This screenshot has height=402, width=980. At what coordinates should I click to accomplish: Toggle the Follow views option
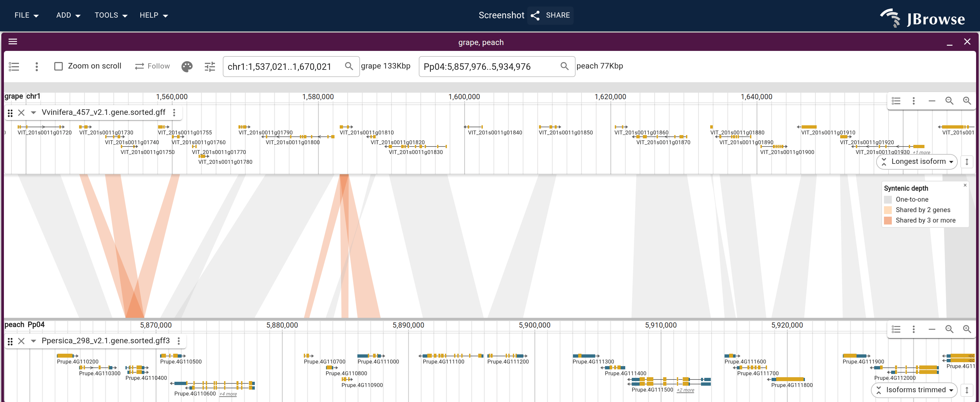click(x=152, y=66)
